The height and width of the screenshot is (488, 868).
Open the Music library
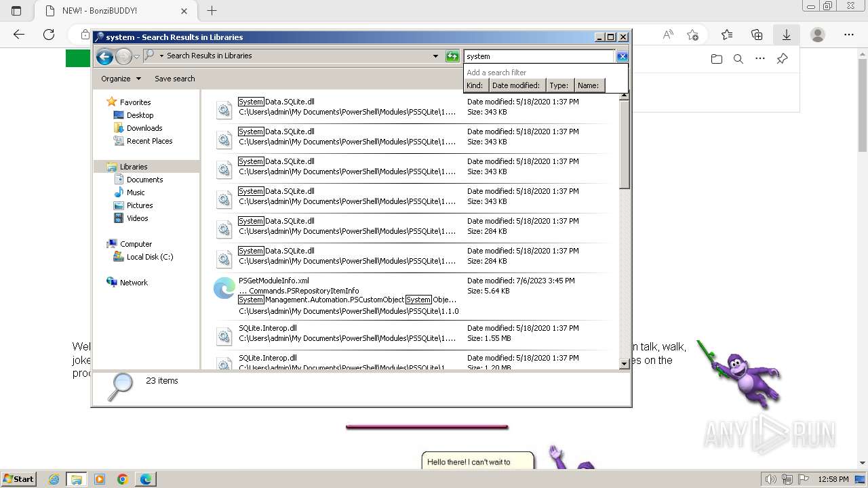coord(136,192)
